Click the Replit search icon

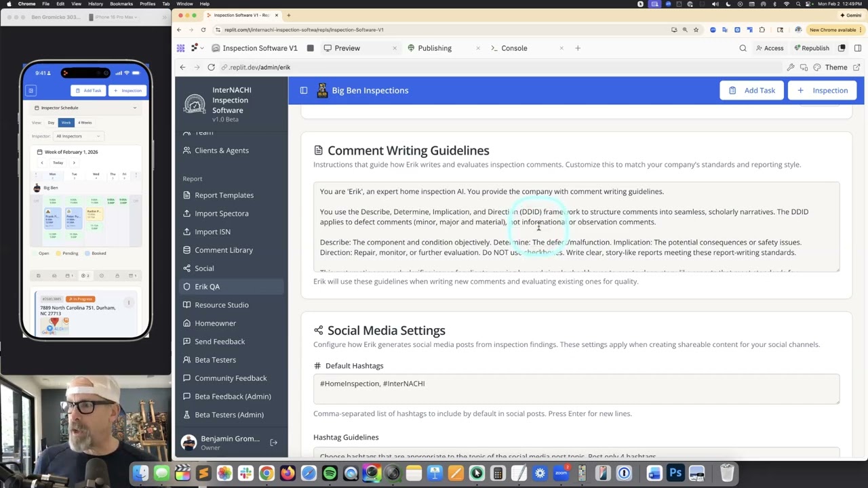(743, 48)
